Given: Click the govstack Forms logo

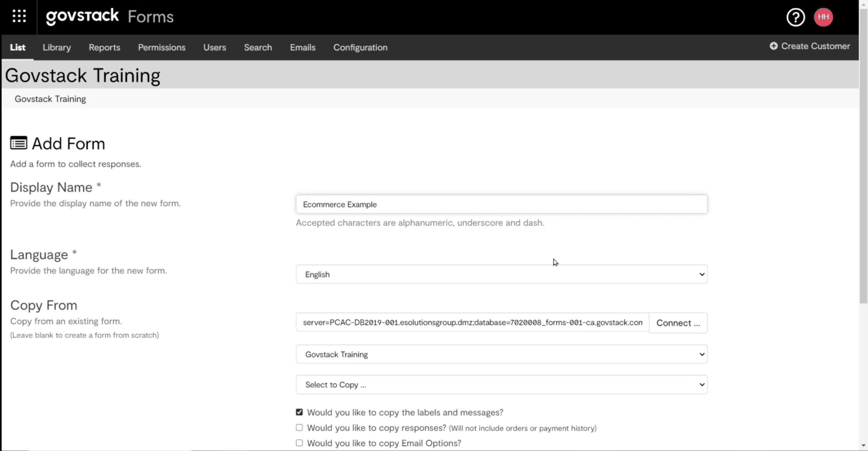Looking at the screenshot, I should click(x=110, y=16).
